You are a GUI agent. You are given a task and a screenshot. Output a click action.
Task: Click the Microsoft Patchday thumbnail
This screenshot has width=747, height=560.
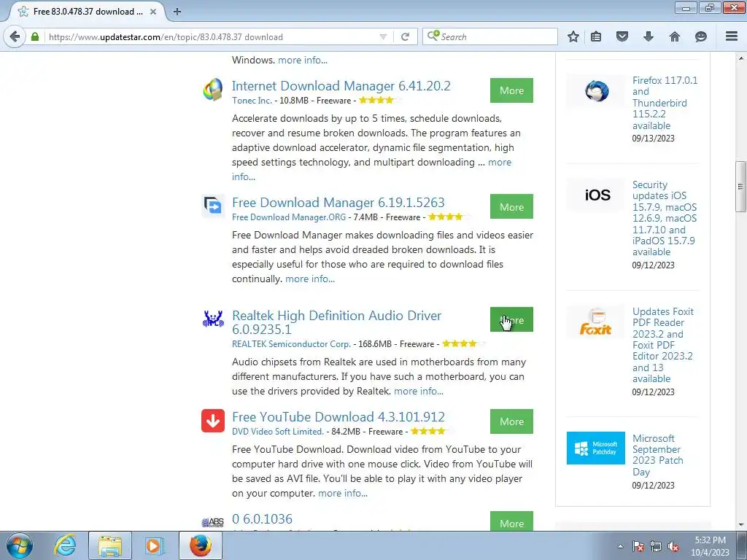[596, 448]
